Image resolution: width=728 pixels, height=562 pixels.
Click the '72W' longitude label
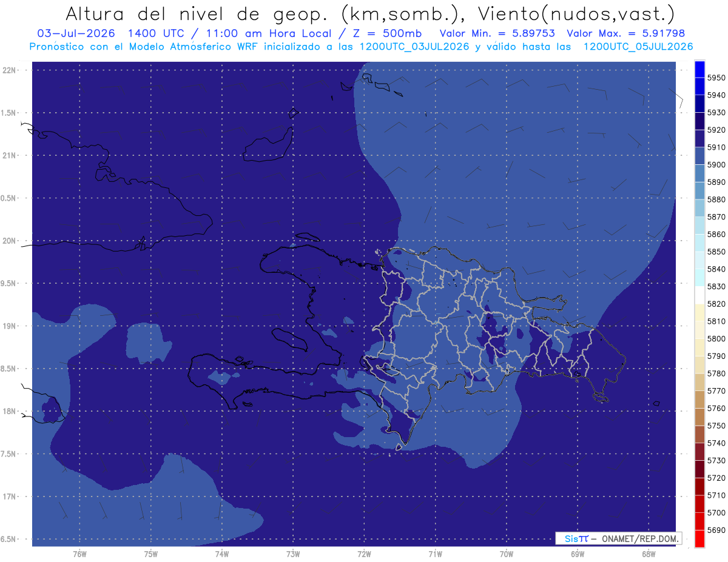tap(364, 554)
